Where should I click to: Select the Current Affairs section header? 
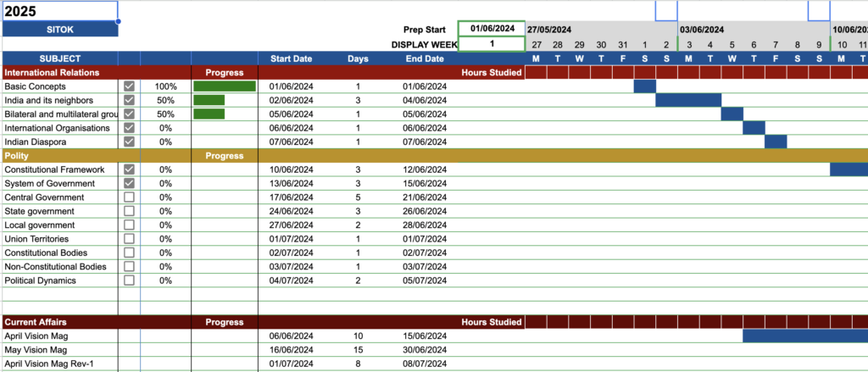[36, 322]
